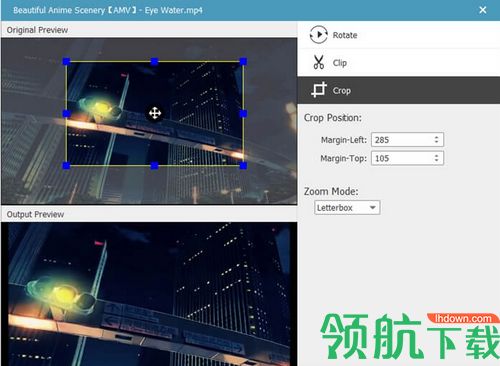This screenshot has width=500, height=366.
Task: Click the Eye Water.mp4 window title
Action: (108, 10)
